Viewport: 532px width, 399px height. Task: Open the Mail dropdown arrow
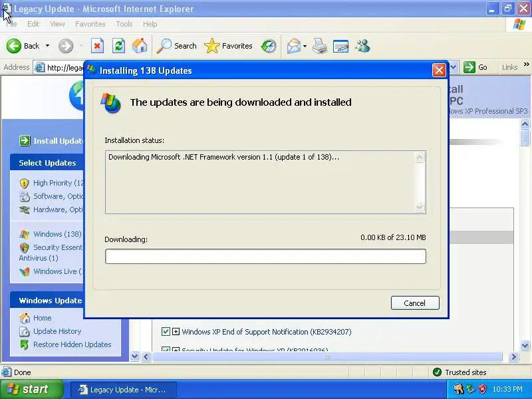pyautogui.click(x=305, y=46)
